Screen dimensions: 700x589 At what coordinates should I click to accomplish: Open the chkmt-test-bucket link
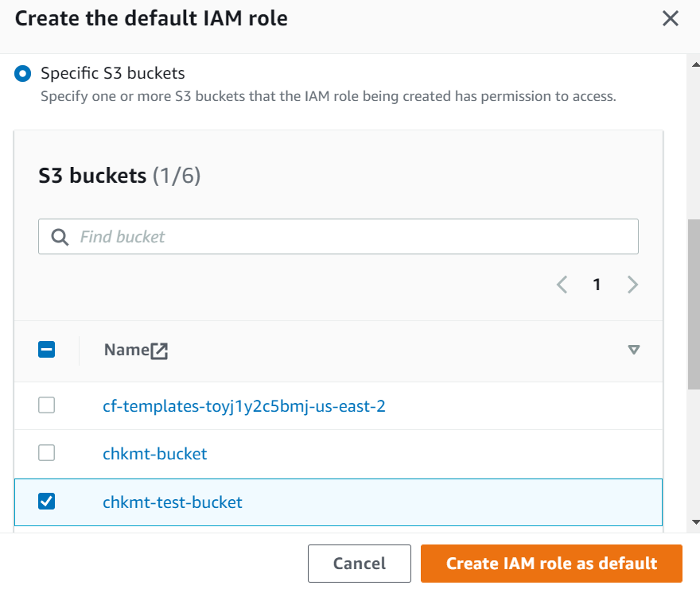pos(172,502)
